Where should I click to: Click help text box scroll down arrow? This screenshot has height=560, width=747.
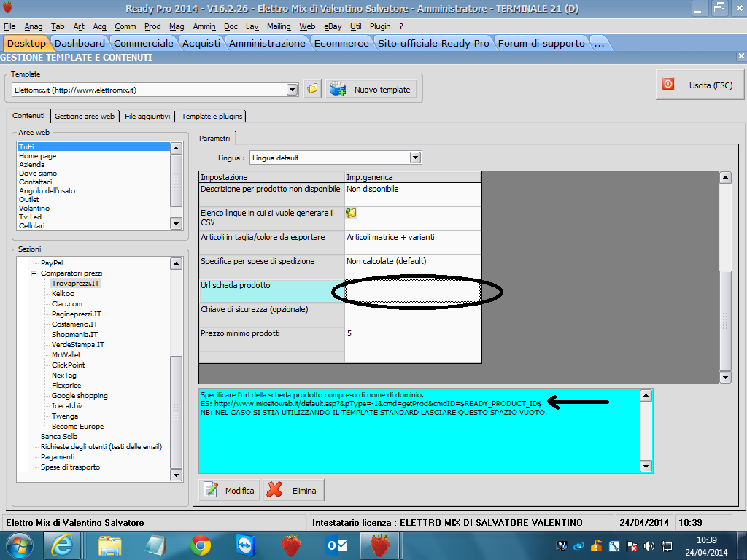tap(646, 466)
